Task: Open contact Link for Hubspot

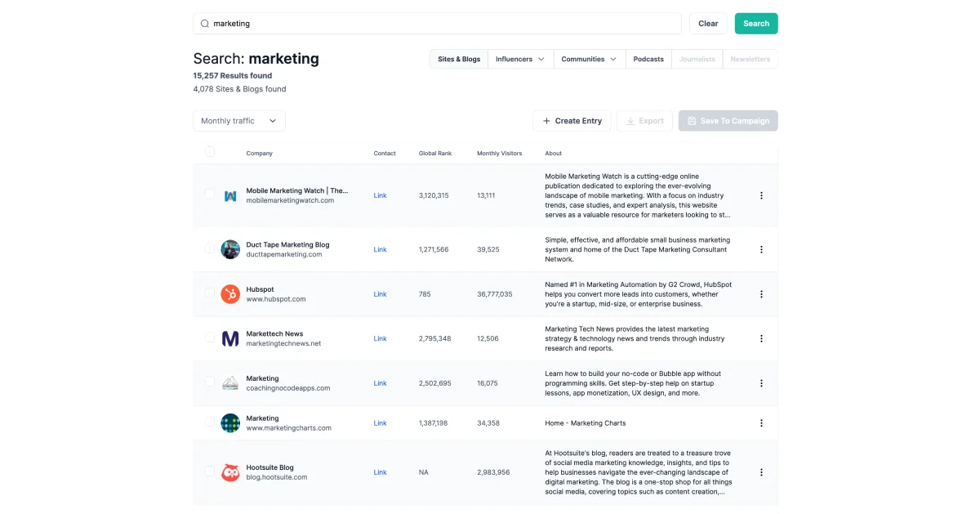Action: coord(380,294)
